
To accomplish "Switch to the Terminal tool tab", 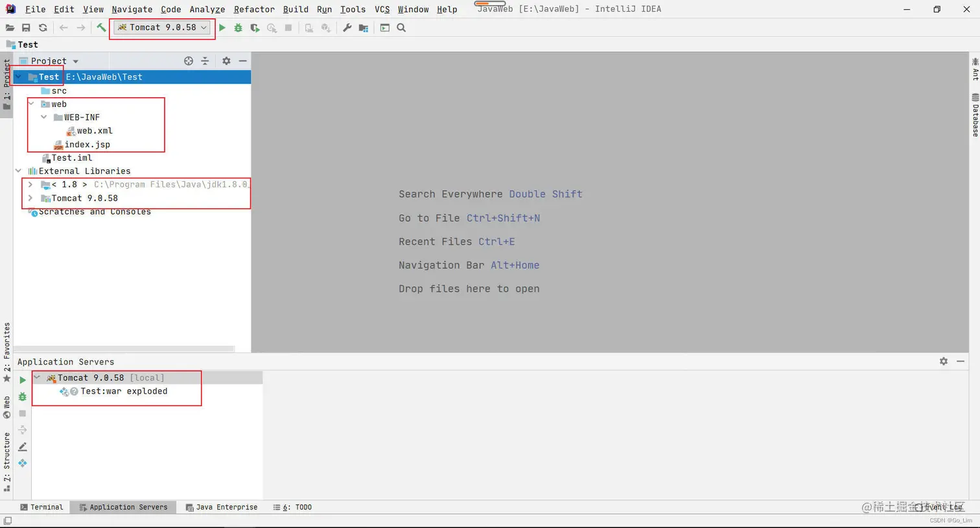I will pyautogui.click(x=41, y=507).
